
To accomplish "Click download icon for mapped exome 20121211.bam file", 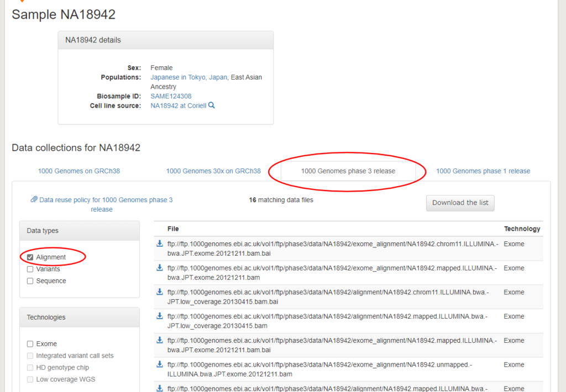I will coord(160,268).
